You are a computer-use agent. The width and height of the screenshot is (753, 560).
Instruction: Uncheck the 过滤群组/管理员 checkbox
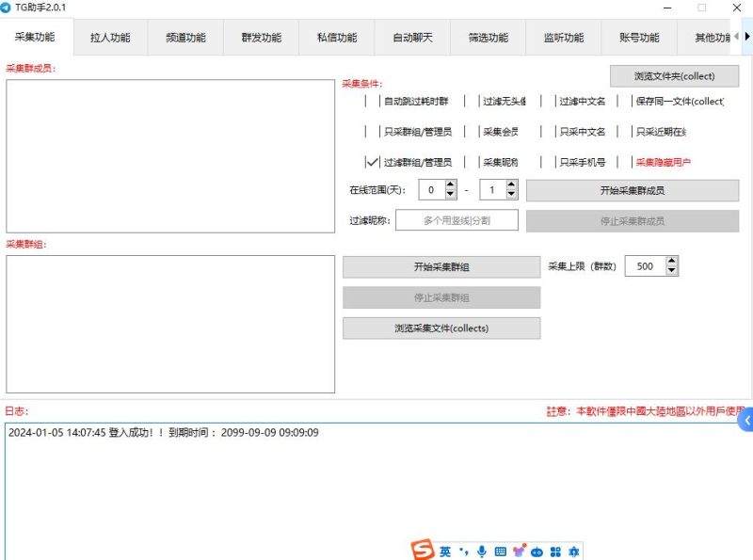coord(375,161)
